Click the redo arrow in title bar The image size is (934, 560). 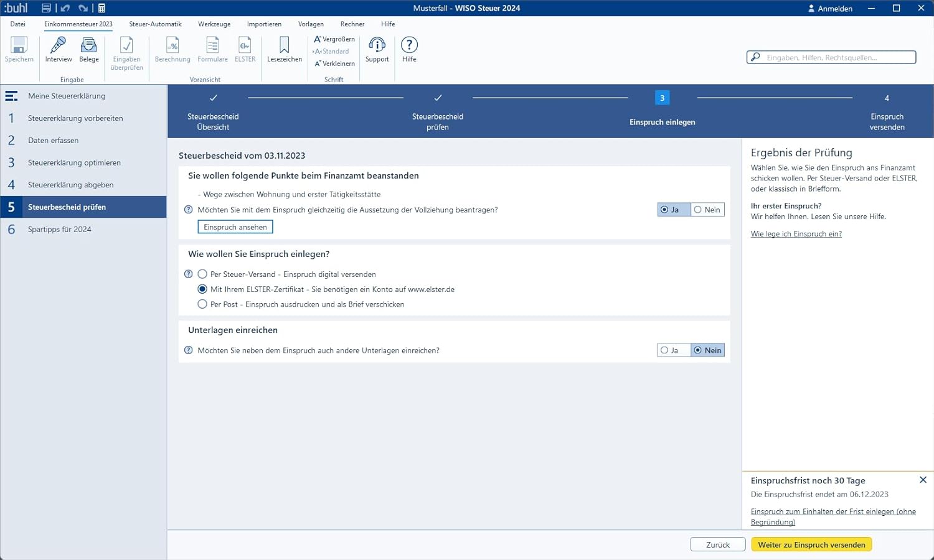(x=83, y=8)
